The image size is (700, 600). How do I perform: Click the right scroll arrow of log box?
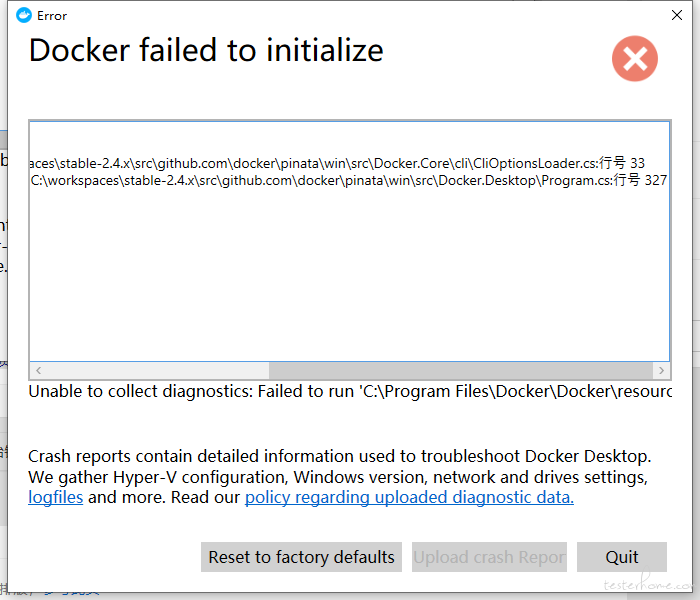click(x=661, y=371)
